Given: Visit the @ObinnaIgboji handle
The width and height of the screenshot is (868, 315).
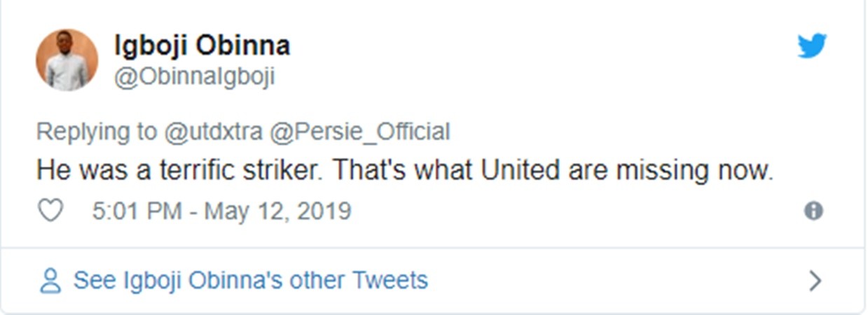Looking at the screenshot, I should [x=194, y=76].
